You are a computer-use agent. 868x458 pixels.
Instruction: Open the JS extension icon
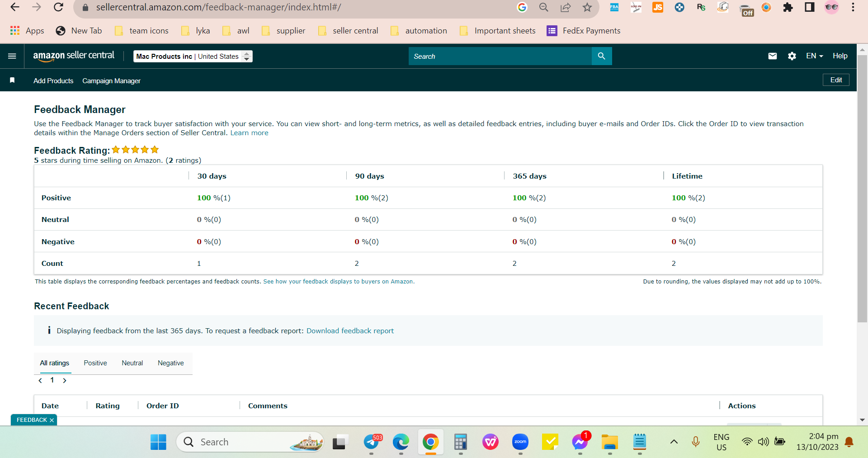point(658,7)
